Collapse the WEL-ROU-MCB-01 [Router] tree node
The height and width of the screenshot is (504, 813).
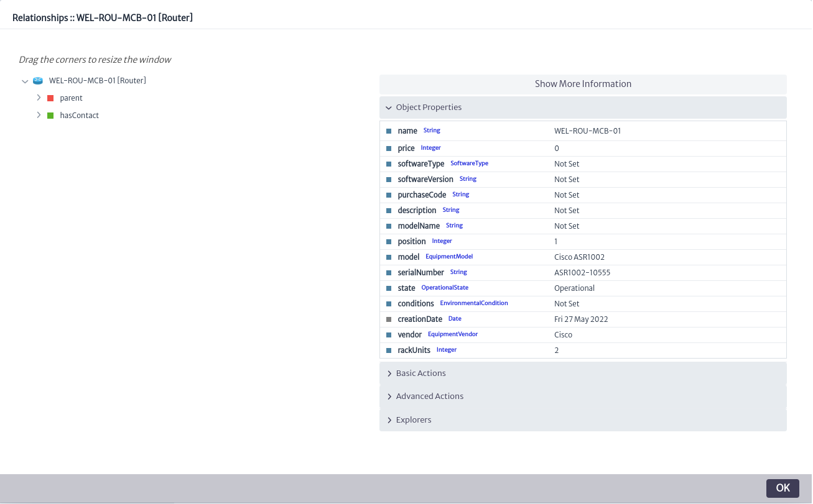(x=25, y=81)
